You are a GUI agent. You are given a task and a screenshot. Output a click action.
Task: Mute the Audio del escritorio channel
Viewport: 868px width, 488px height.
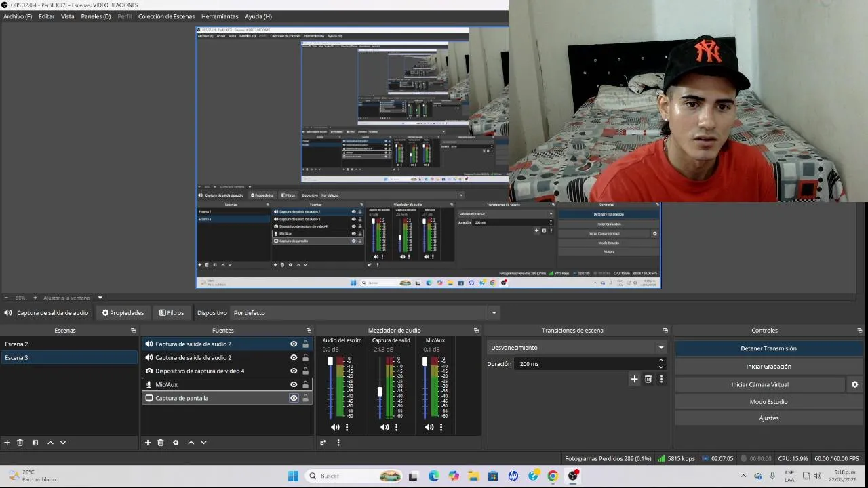(x=335, y=427)
